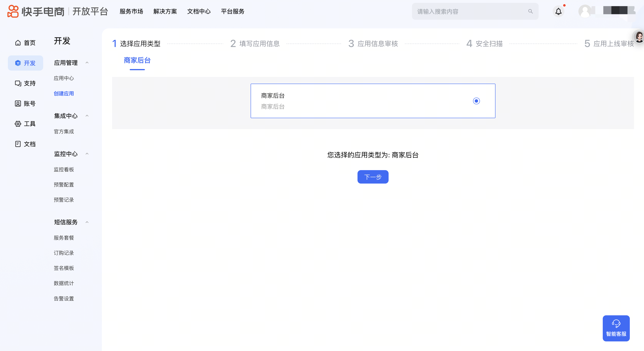The width and height of the screenshot is (644, 351).
Task: Click step 2 填写应用信息
Action: point(255,44)
